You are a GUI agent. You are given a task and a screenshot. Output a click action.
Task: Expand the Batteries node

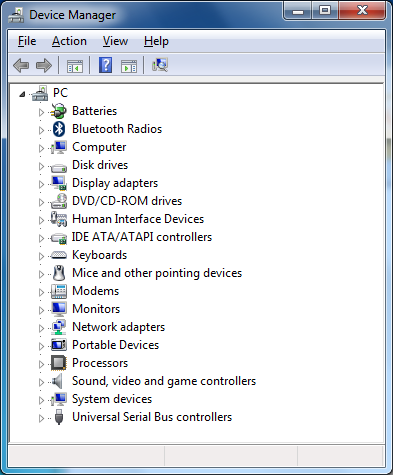pyautogui.click(x=41, y=112)
